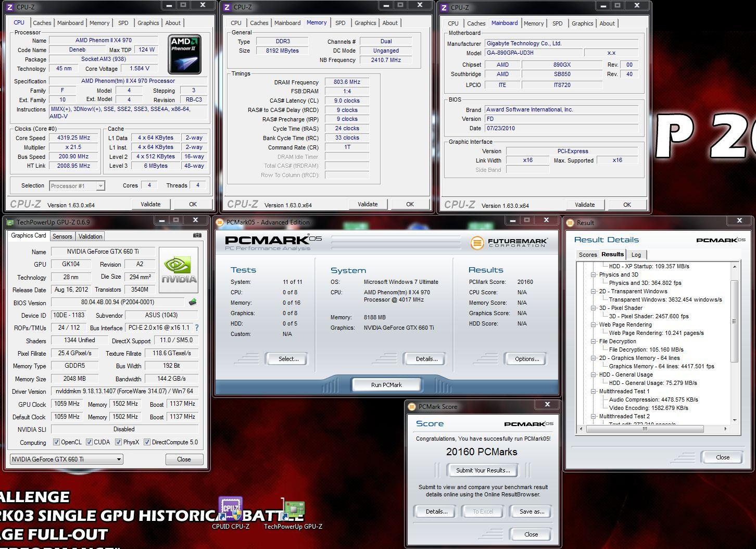Open the Processor #1 selection dropdown
The width and height of the screenshot is (756, 549).
77,186
